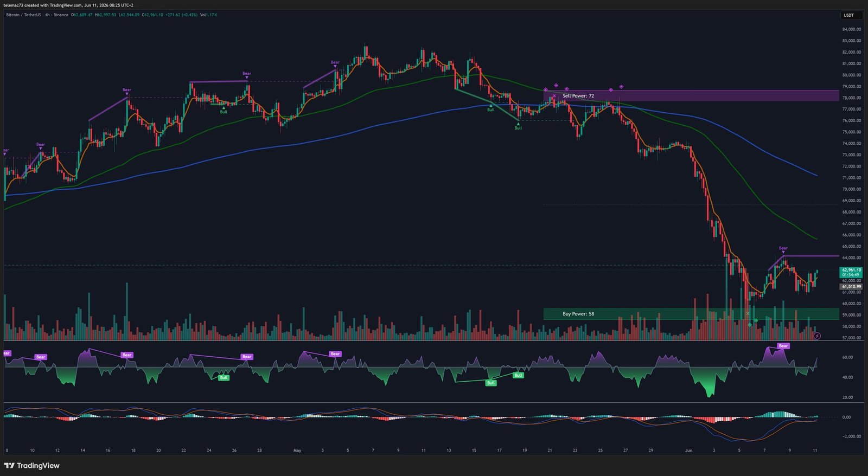Click the MACD axis value -2,000.00

[x=851, y=436]
